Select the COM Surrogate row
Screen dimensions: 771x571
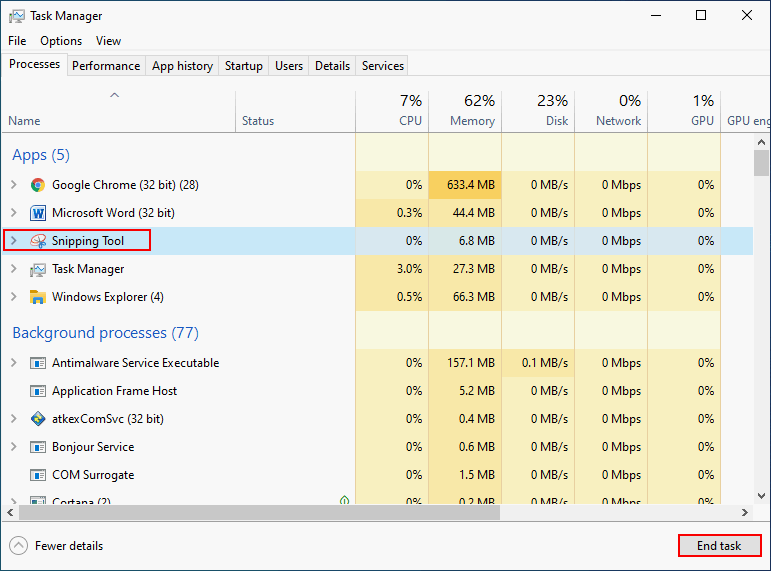point(377,475)
